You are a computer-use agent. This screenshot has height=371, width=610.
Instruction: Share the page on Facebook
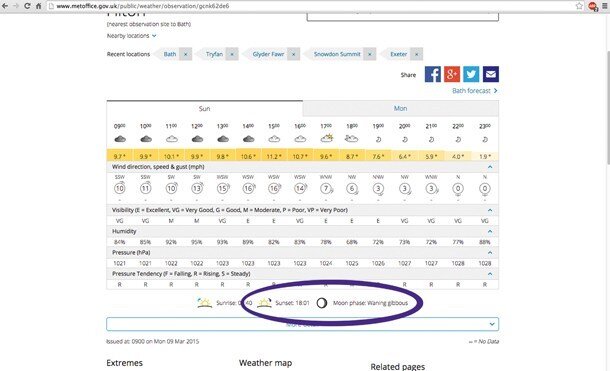(x=433, y=74)
